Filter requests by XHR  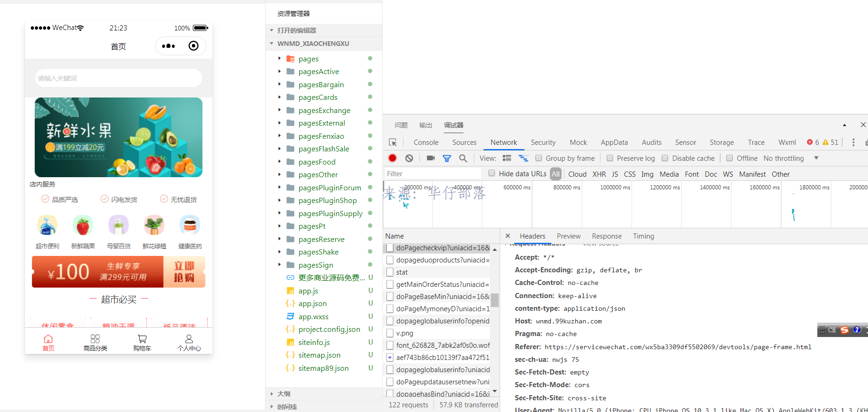[x=599, y=174]
